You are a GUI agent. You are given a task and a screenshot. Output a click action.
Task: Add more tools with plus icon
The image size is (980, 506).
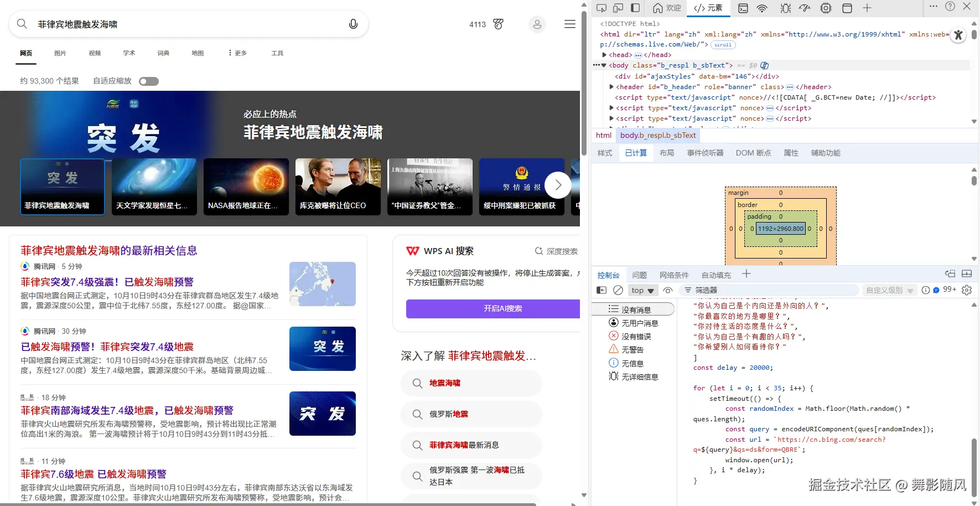coord(867,8)
